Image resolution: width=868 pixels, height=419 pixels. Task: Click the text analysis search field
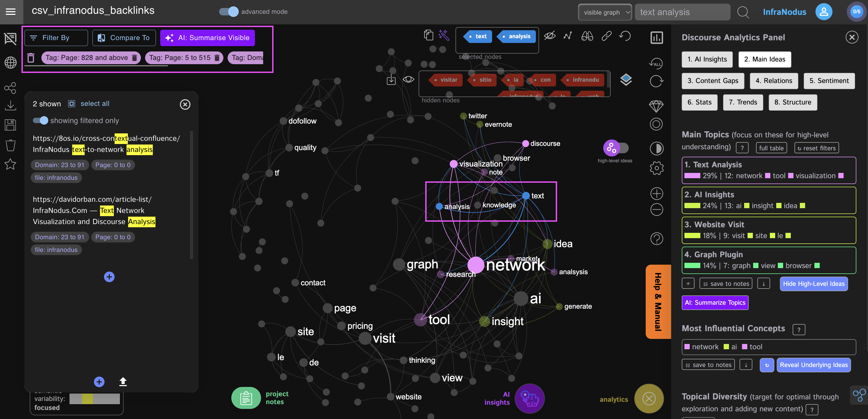click(x=682, y=12)
